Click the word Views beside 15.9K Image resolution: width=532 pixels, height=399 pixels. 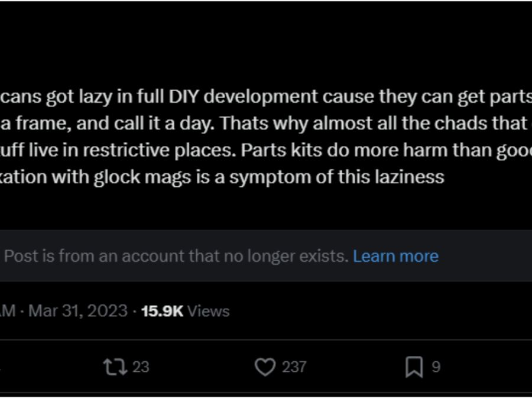click(208, 311)
